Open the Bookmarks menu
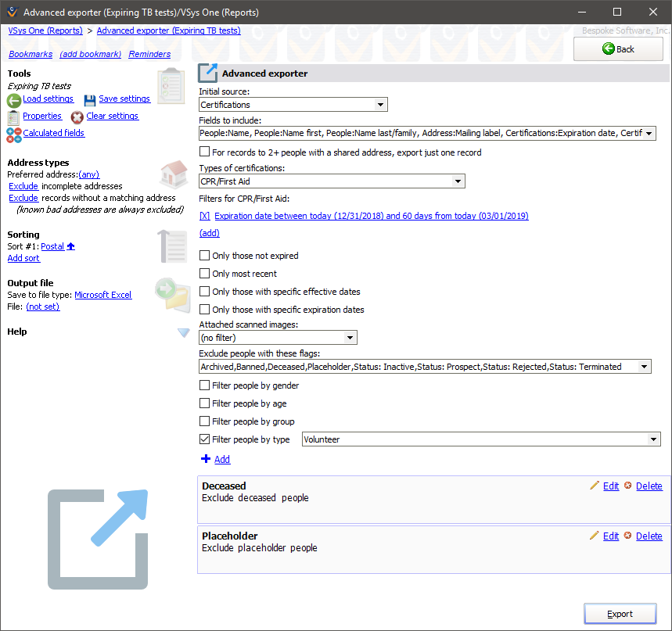Image resolution: width=672 pixels, height=631 pixels. (x=30, y=54)
